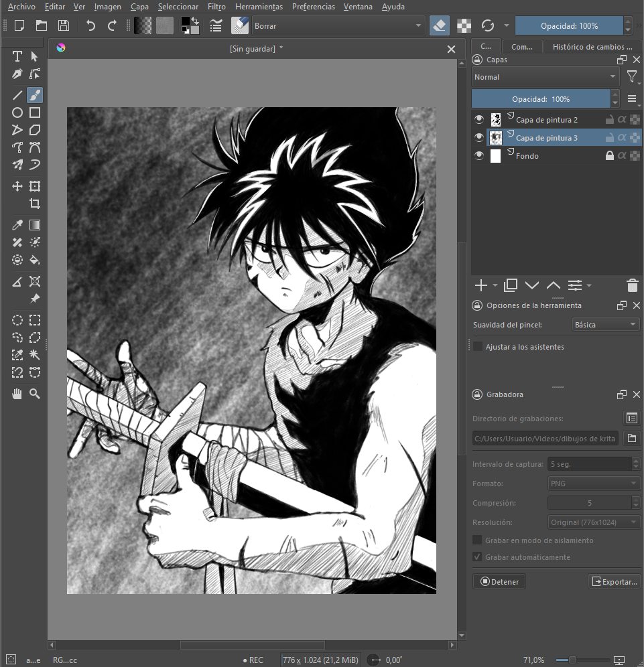Viewport: 644px width, 667px height.
Task: Toggle preserve alpha in toolbar
Action: [x=464, y=26]
